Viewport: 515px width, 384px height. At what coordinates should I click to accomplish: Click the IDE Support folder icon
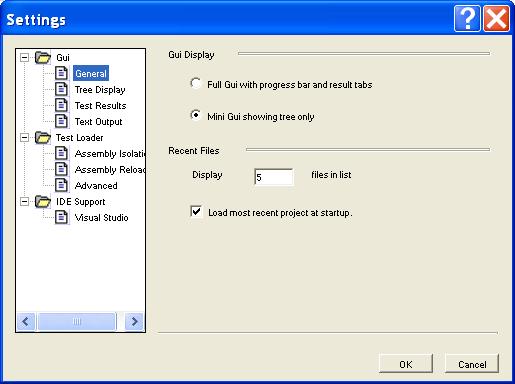point(43,201)
